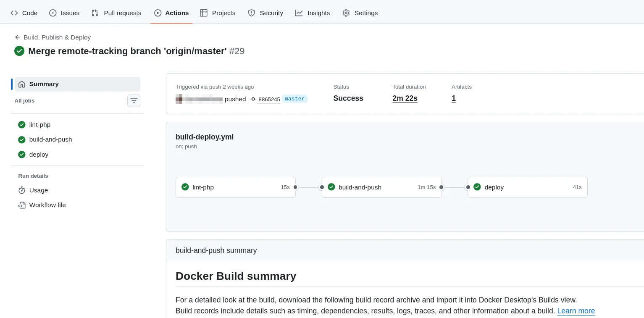The image size is (644, 318).
Task: Click the green check icon on deploy card
Action: (477, 187)
